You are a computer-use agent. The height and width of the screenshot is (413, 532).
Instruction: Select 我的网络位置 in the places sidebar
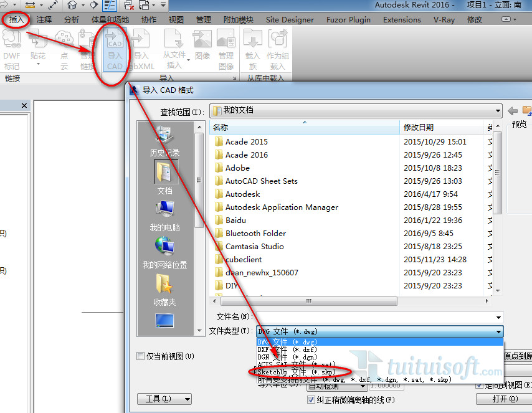coord(164,252)
